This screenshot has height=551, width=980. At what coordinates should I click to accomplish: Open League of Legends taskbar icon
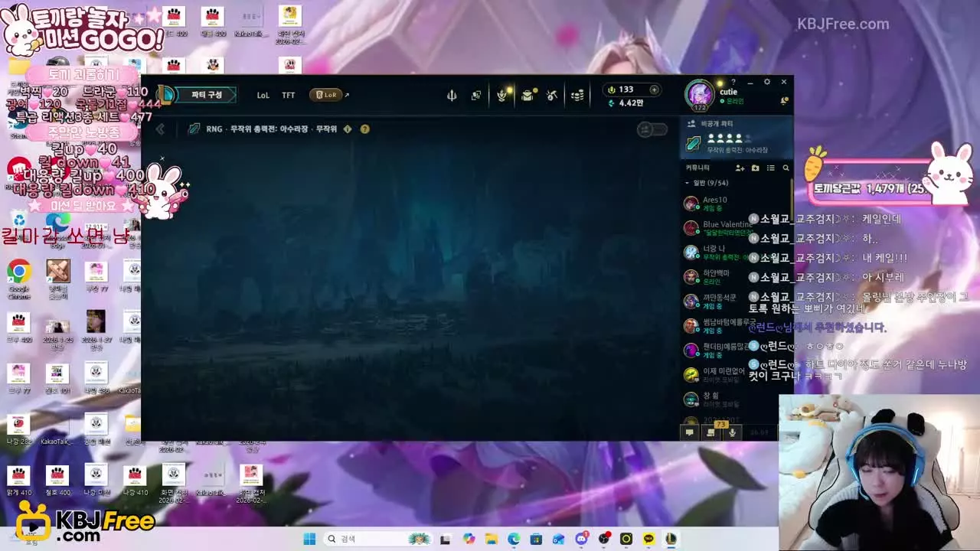[x=671, y=539]
